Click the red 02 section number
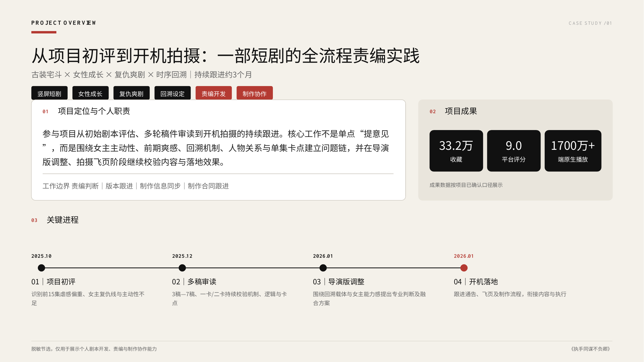This screenshot has width=644, height=362. pos(433,112)
